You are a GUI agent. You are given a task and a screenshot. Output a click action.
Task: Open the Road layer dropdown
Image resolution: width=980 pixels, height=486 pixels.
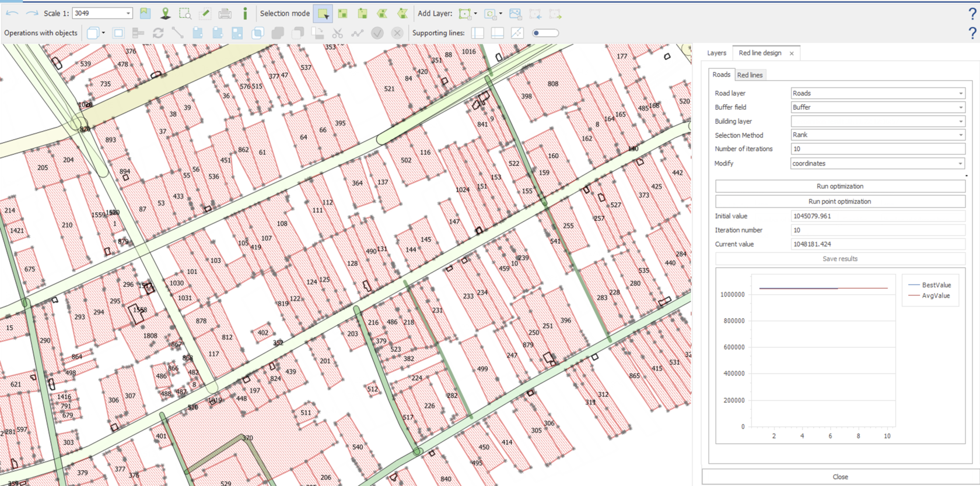pyautogui.click(x=878, y=93)
